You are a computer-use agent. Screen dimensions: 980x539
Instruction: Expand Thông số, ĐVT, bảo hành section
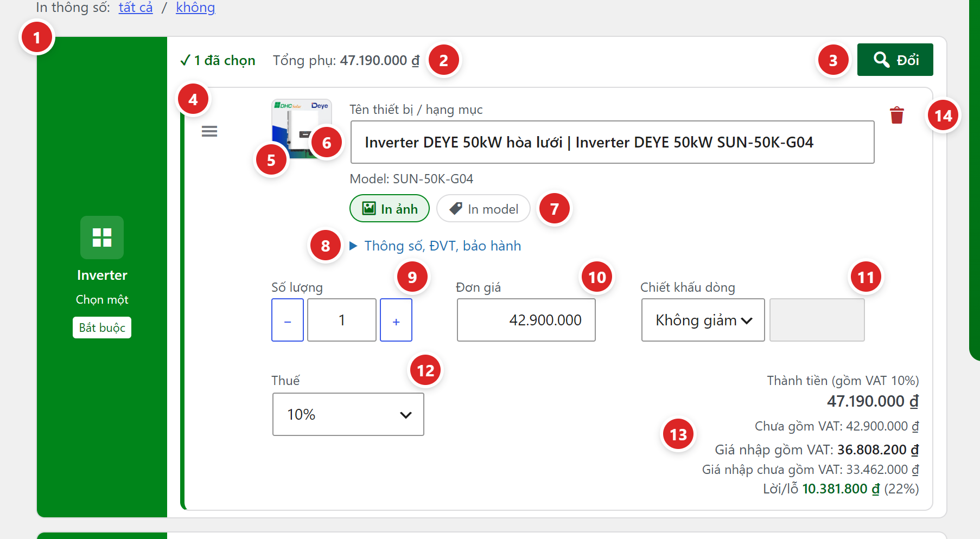(435, 246)
